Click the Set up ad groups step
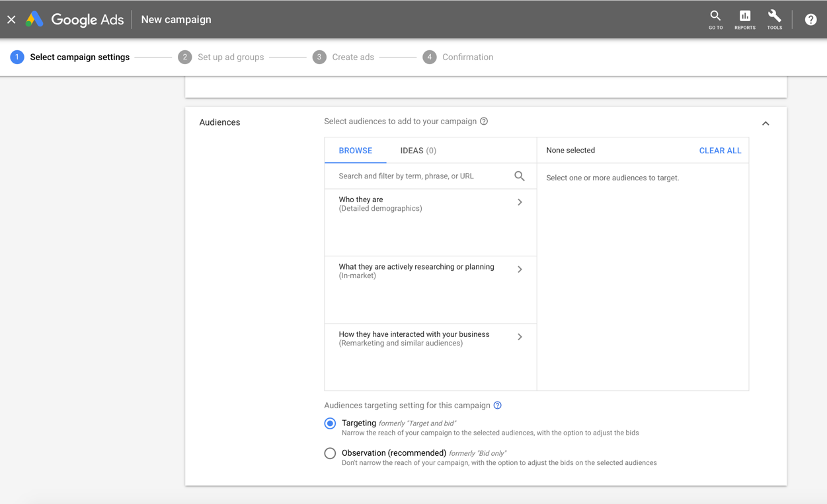This screenshot has height=504, width=827. [230, 57]
